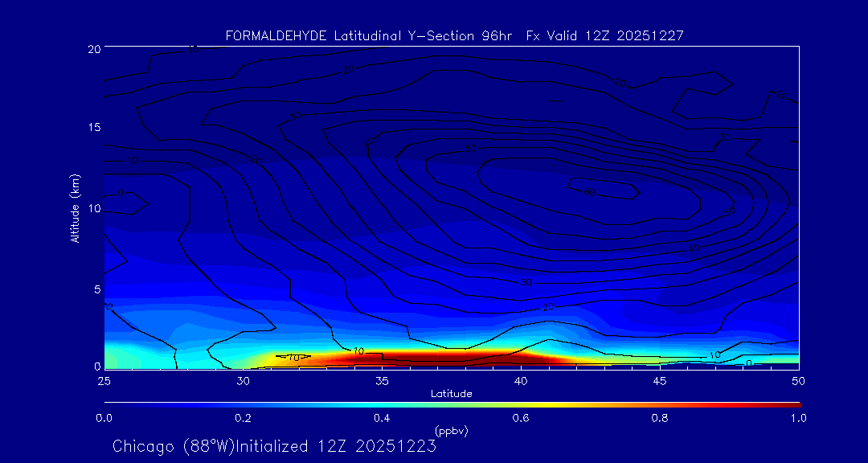
Task: Click the altitude axis tick label '0'
Action: (96, 366)
